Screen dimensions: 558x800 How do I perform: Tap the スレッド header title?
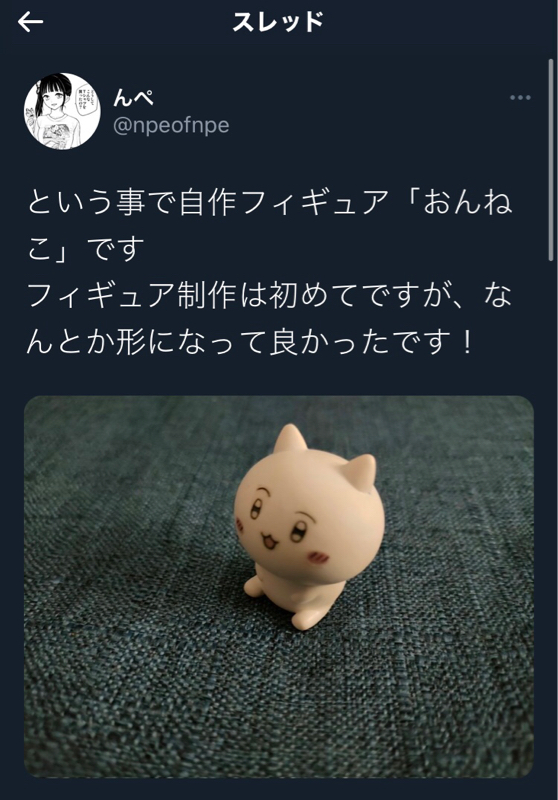[x=278, y=22]
